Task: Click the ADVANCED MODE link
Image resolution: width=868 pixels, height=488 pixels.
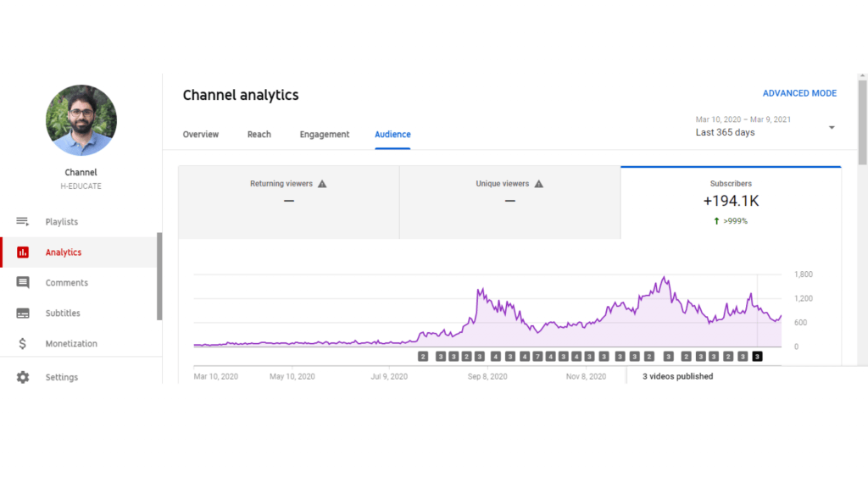Action: pos(799,93)
